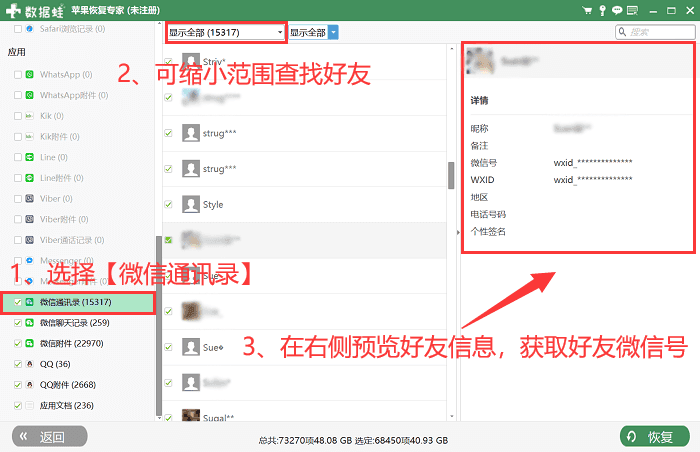The image size is (700, 452).
Task: Select Viber通话记录 (0) category label
Action: [x=72, y=240]
